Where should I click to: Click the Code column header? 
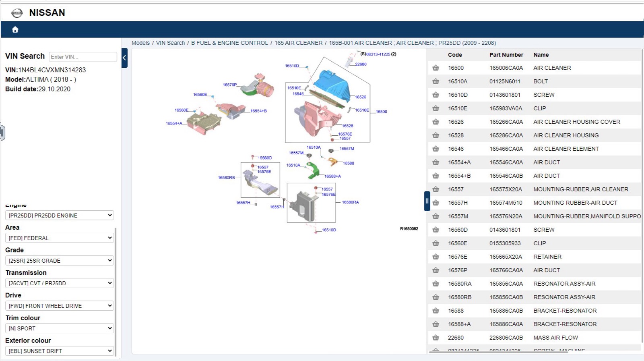[455, 55]
